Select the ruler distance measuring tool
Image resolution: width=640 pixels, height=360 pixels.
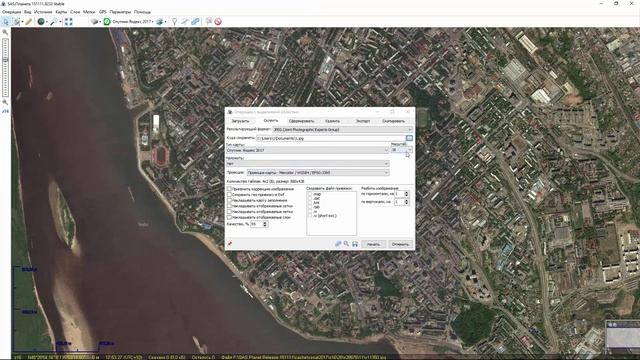(x=29, y=22)
